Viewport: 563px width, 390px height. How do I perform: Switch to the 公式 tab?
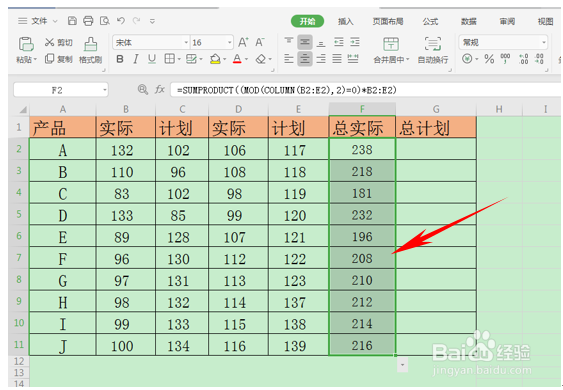[x=430, y=22]
